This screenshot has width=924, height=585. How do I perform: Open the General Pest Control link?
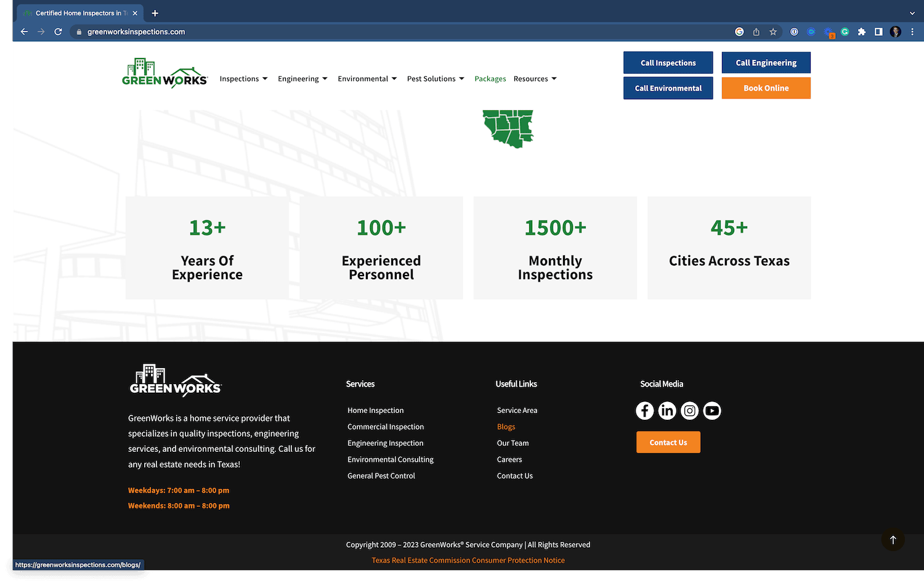pyautogui.click(x=381, y=476)
